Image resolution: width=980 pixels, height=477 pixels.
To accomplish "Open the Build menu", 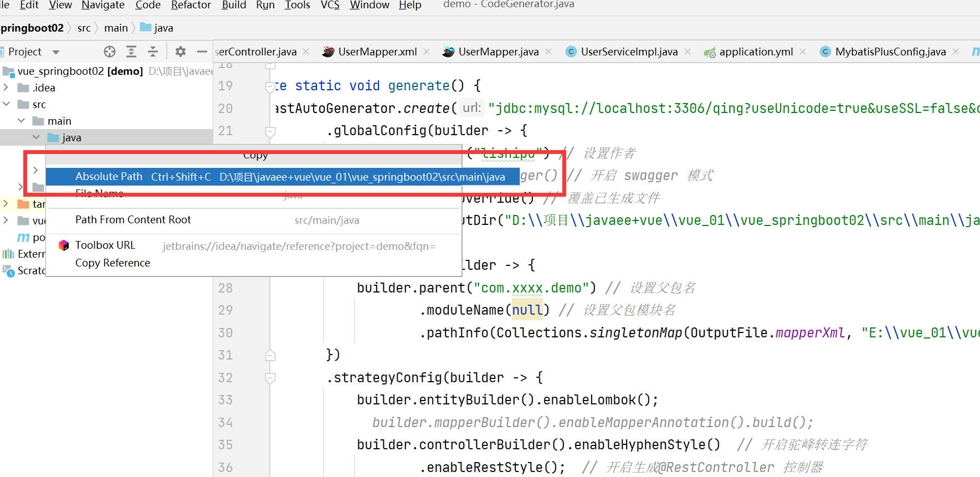I will coord(234,5).
